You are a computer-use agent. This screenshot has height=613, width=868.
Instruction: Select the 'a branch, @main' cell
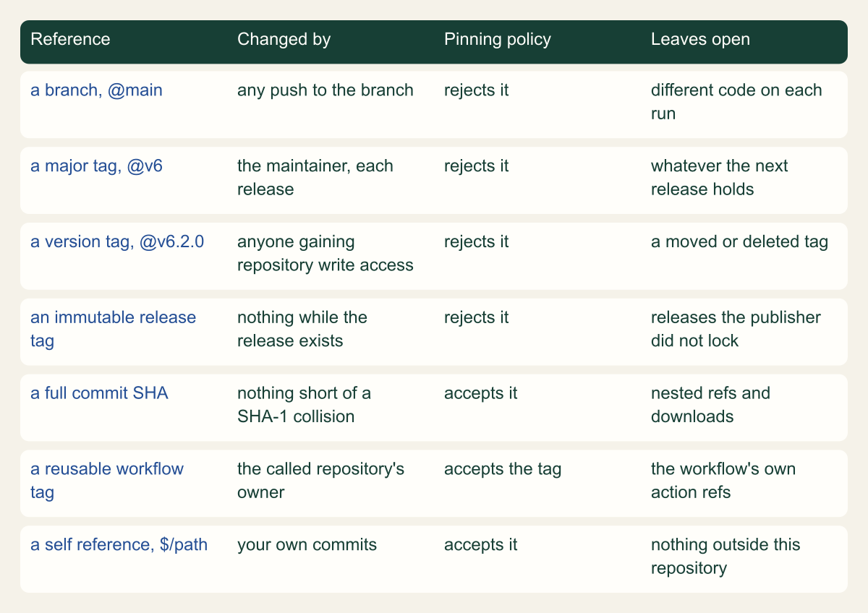pyautogui.click(x=96, y=90)
